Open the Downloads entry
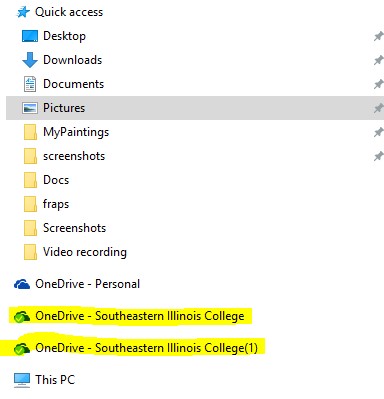Viewport: 384px width, 399px height. coord(73,60)
